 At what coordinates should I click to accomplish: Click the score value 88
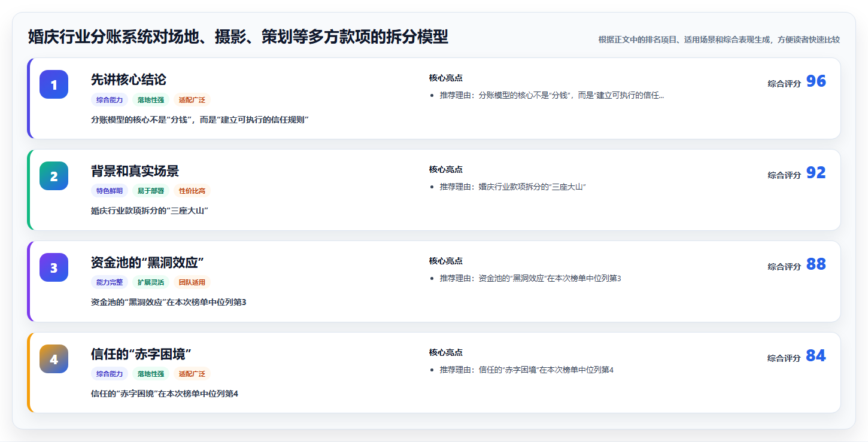[816, 264]
